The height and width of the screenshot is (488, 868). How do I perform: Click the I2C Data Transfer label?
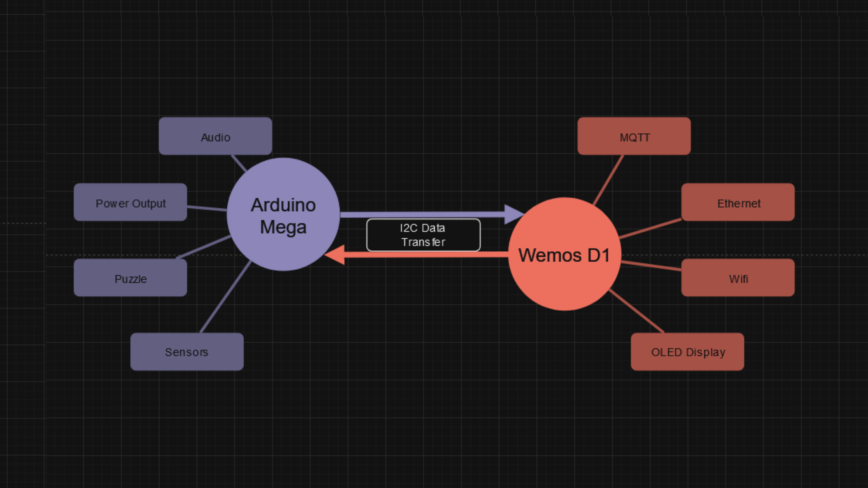tap(423, 235)
